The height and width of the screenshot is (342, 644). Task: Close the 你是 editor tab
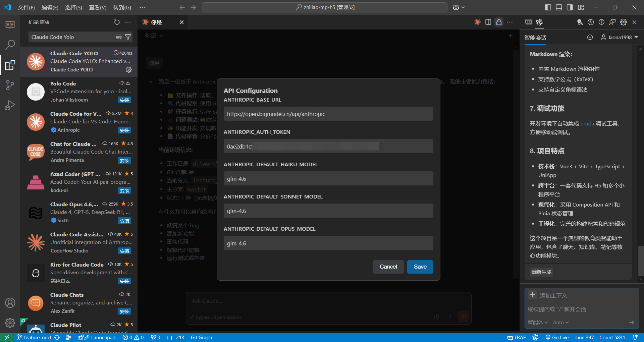click(181, 22)
